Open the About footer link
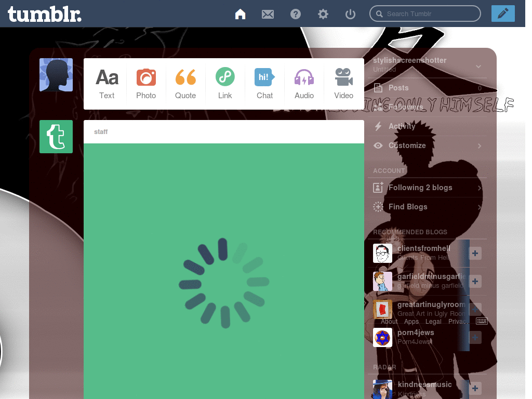 (389, 321)
